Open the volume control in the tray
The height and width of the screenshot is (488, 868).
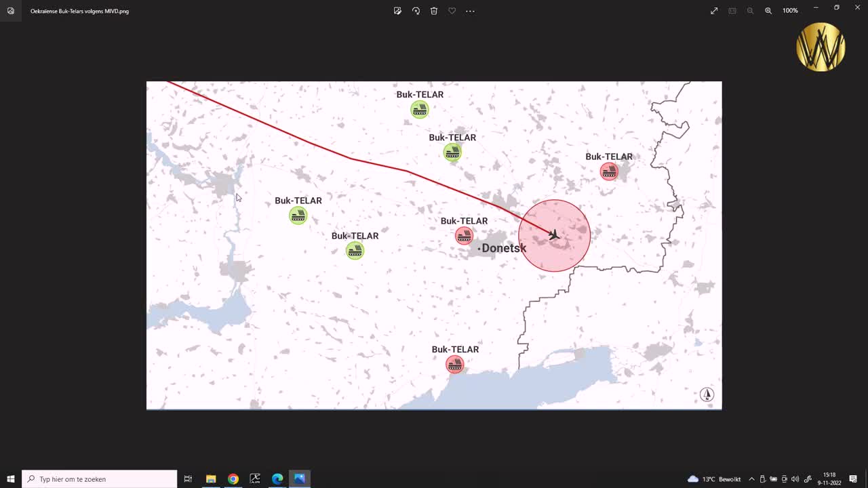click(x=795, y=479)
